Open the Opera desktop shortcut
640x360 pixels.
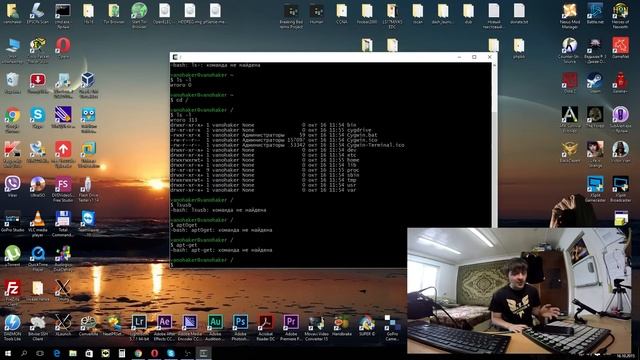(x=63, y=47)
